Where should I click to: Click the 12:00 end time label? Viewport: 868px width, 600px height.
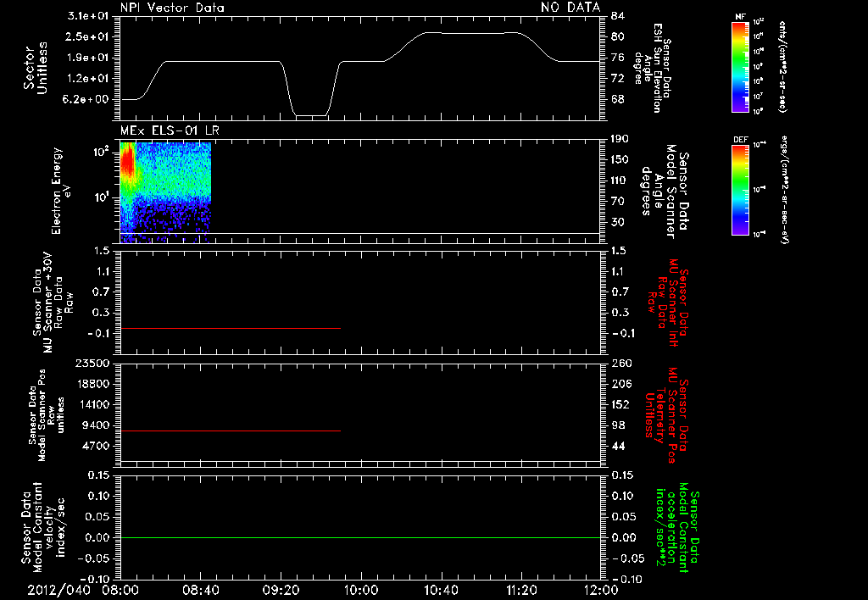point(601,590)
